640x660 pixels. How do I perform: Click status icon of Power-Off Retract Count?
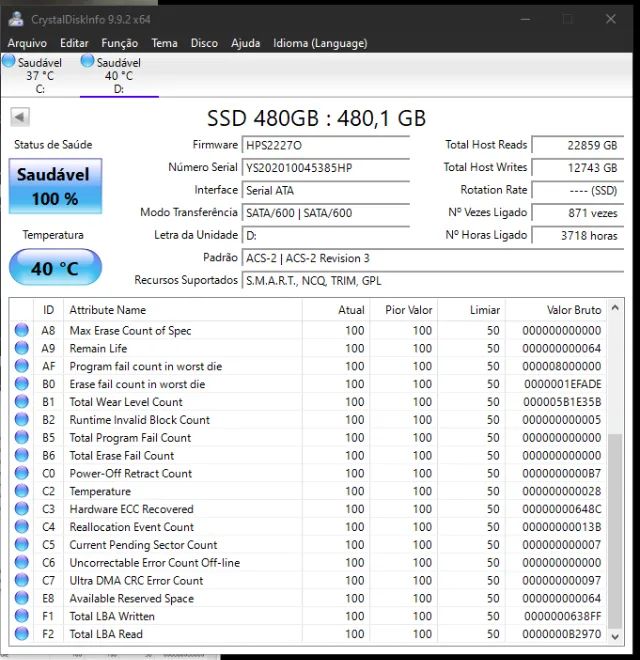(x=21, y=473)
